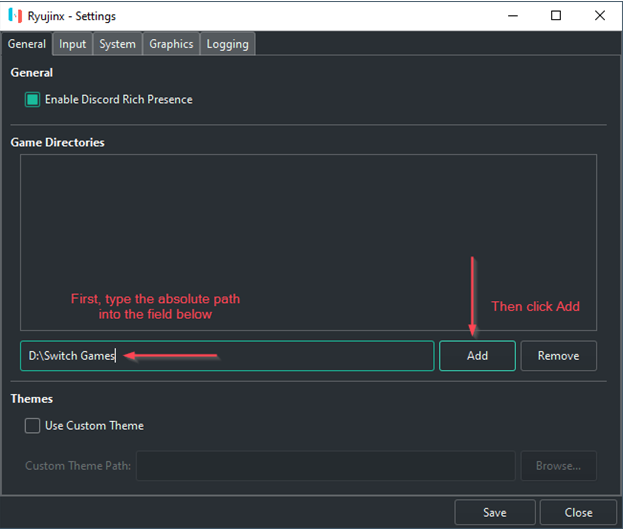This screenshot has height=531, width=626.
Task: Click the Ryujinx logo icon in title bar
Action: point(15,16)
